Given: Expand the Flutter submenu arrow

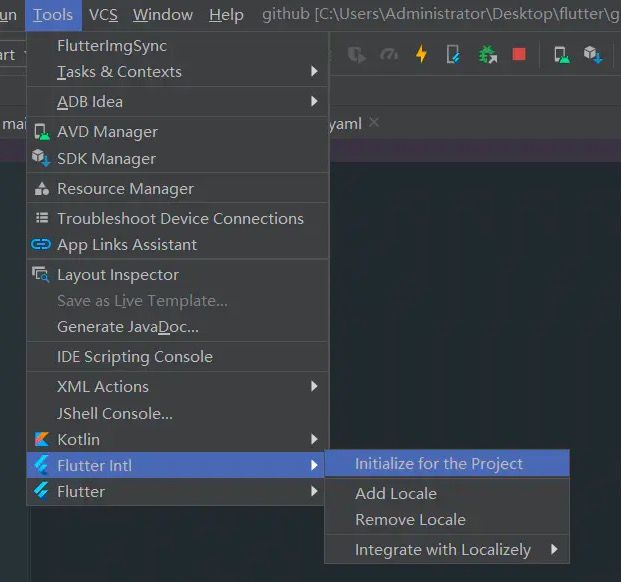Looking at the screenshot, I should (314, 491).
